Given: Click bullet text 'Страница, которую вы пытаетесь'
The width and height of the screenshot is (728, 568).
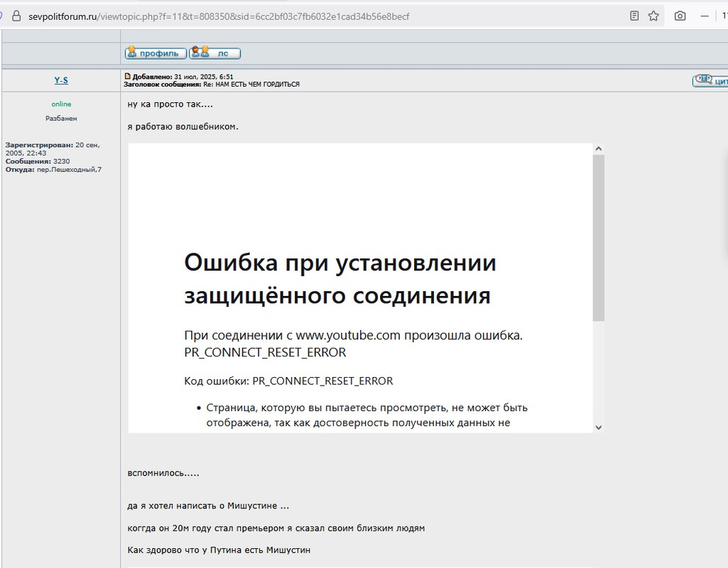Looking at the screenshot, I should (366, 408).
